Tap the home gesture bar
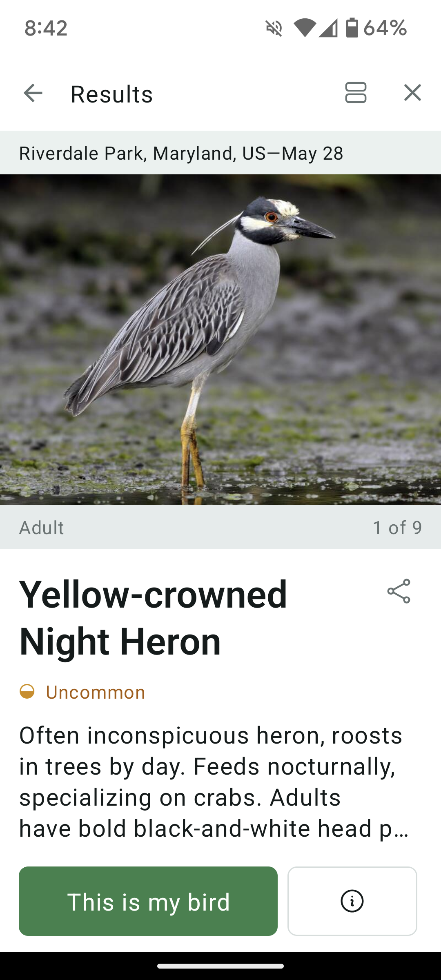This screenshot has height=980, width=441. point(220,966)
